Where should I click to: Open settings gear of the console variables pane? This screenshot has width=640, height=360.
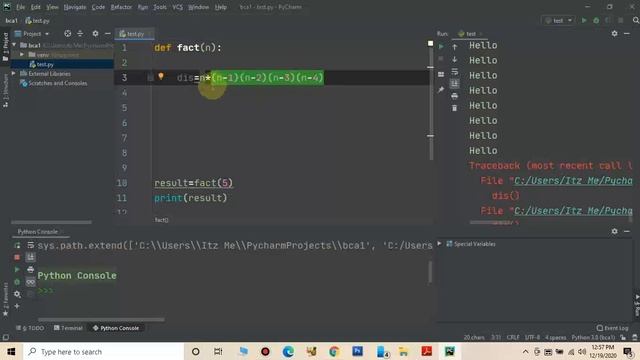pos(614,231)
